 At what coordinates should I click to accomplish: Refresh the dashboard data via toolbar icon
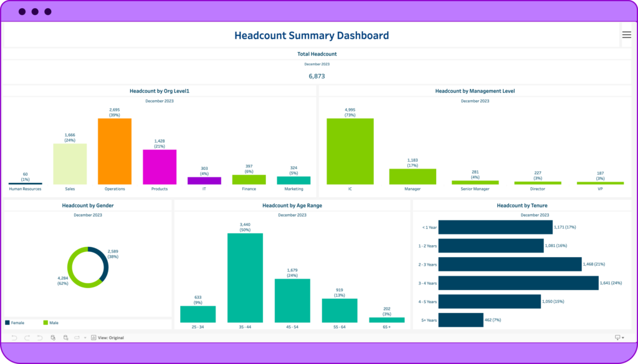coord(53,337)
